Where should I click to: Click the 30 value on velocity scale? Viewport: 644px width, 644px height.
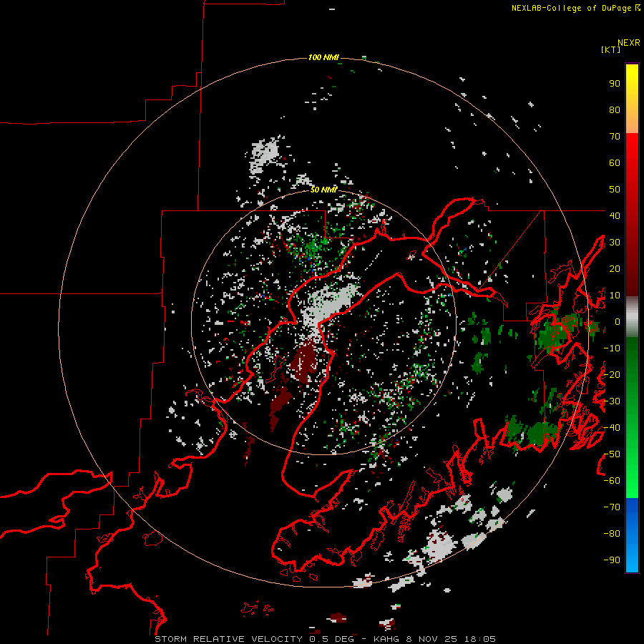(615, 243)
